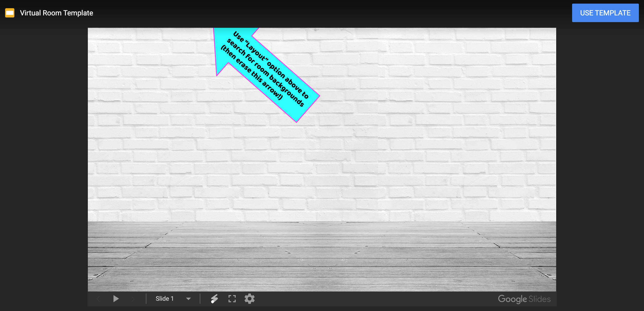Click the Google Slides logo link
644x311 pixels.
[x=524, y=299]
